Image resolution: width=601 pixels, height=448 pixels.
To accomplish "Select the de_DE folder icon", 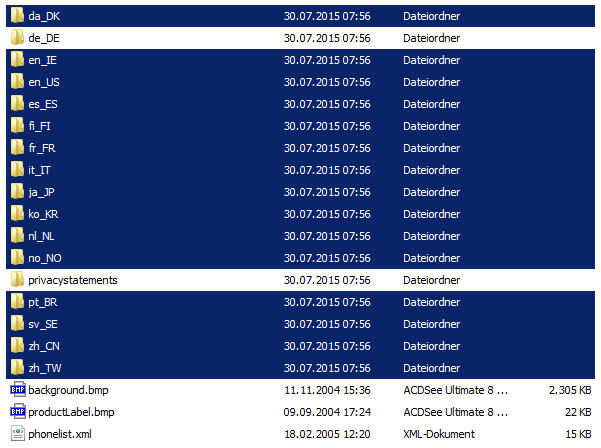I will (17, 38).
